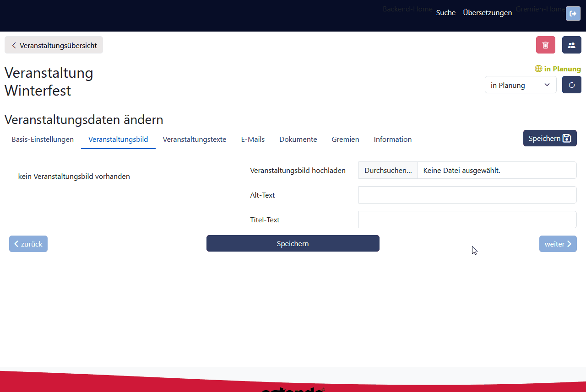Go back to Veranstaltungsübersicht
Viewport: 586px width, 392px height.
click(x=54, y=45)
